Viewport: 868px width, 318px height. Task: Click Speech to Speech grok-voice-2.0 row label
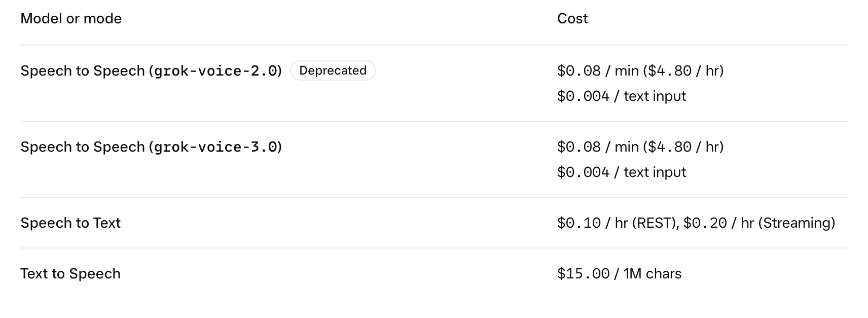pyautogui.click(x=151, y=70)
